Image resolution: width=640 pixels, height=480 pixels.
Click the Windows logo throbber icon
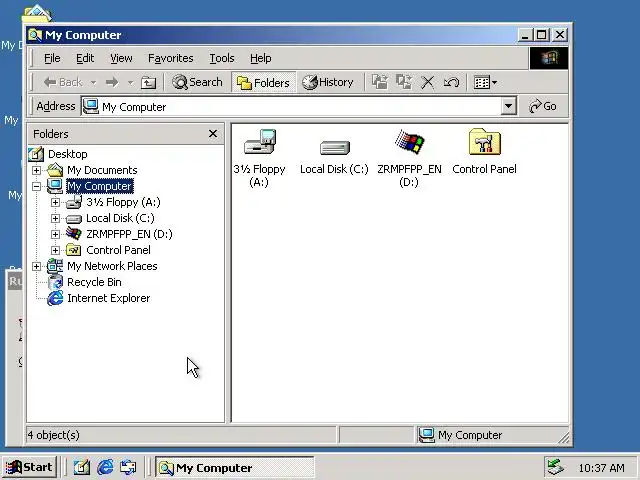[x=549, y=58]
